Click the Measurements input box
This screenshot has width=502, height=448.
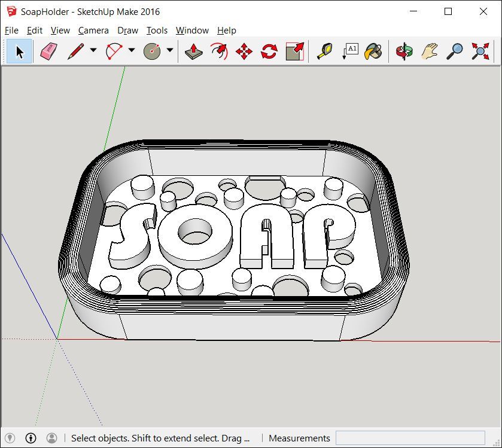pyautogui.click(x=410, y=438)
